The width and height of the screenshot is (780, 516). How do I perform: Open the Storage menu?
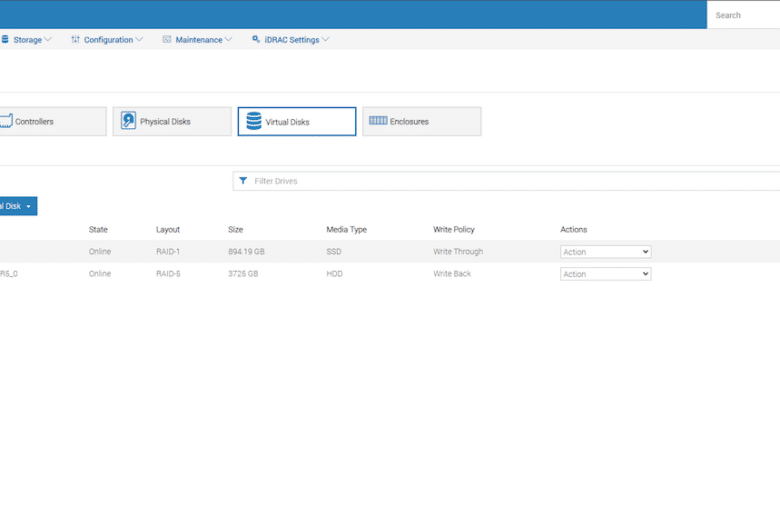click(26, 40)
